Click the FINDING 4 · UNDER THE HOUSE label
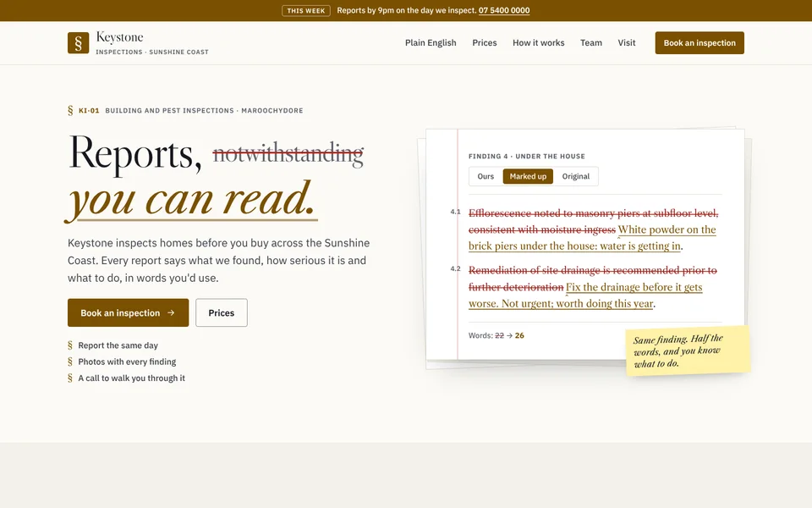This screenshot has height=508, width=812. (x=527, y=156)
